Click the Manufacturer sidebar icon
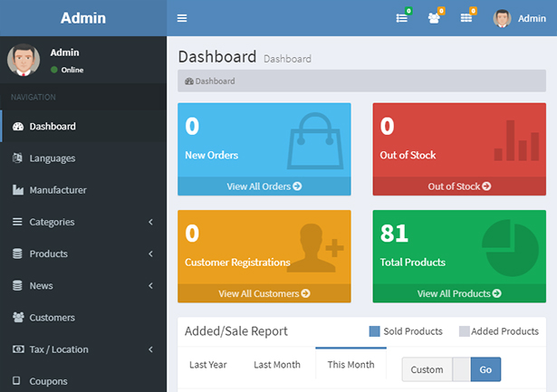557x392 pixels. [x=17, y=190]
